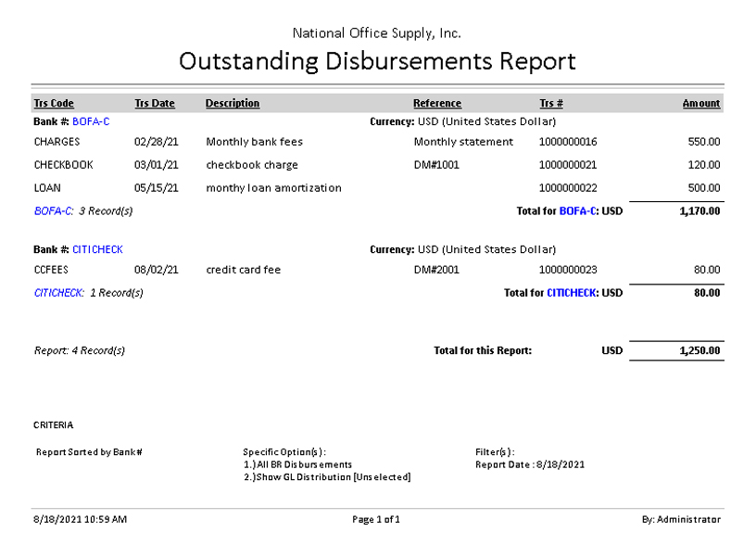Open the CITICHECK link beside Bank #
The height and width of the screenshot is (558, 756).
point(97,249)
